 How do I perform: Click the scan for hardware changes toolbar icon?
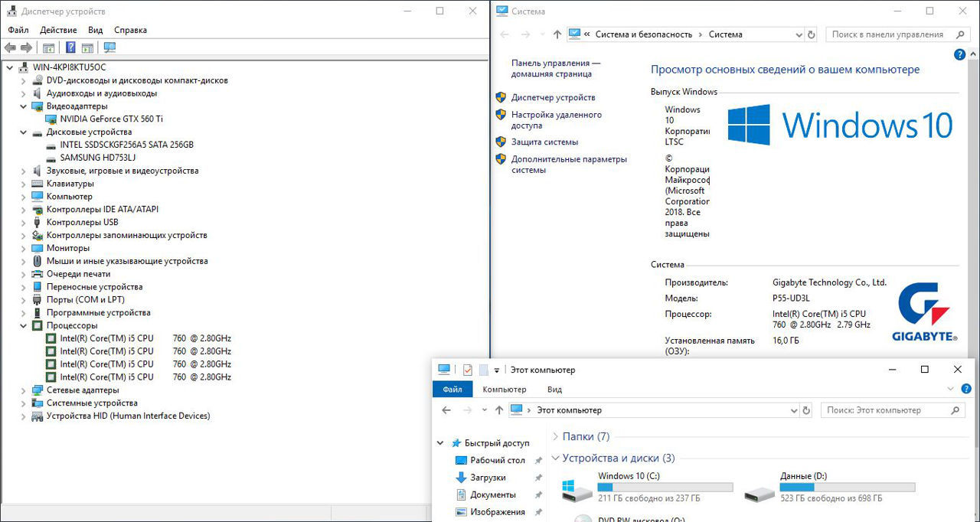pyautogui.click(x=109, y=47)
